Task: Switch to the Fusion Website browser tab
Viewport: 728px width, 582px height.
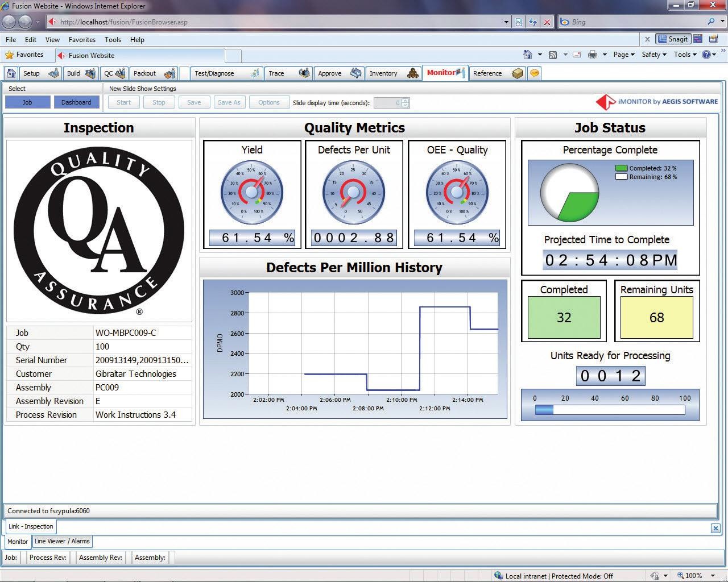Action: [139, 56]
